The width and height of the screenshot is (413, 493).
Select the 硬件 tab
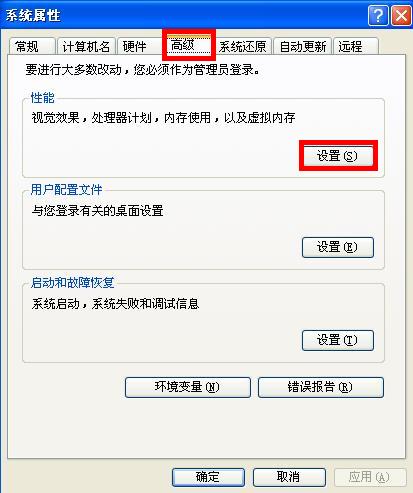tap(139, 46)
